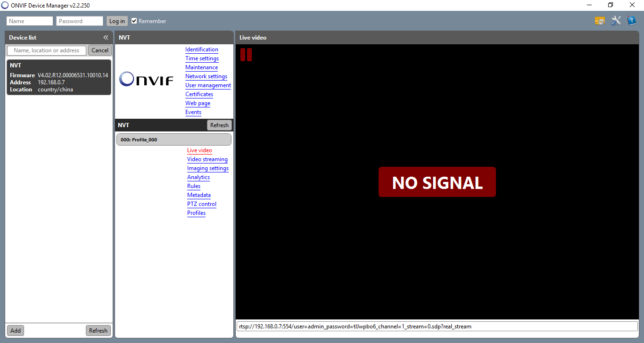Viewport: 644px width, 343px height.
Task: Toggle the Remember checkbox
Action: [134, 21]
